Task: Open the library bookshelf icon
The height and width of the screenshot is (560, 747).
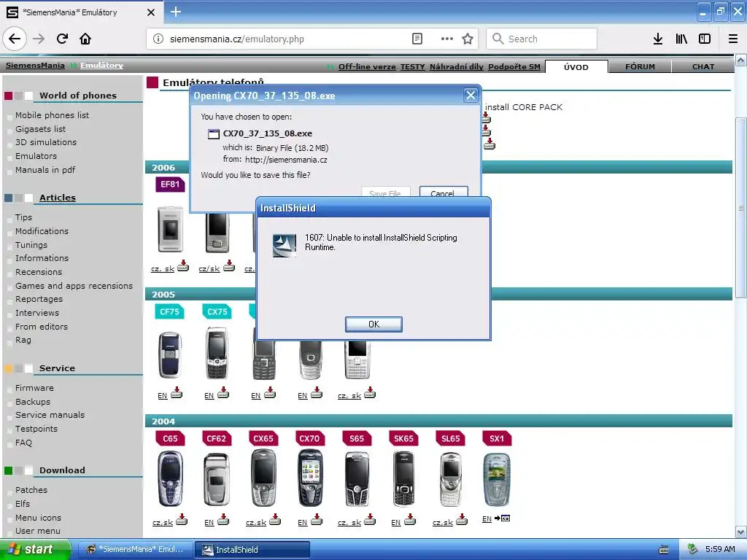Action: click(x=681, y=39)
